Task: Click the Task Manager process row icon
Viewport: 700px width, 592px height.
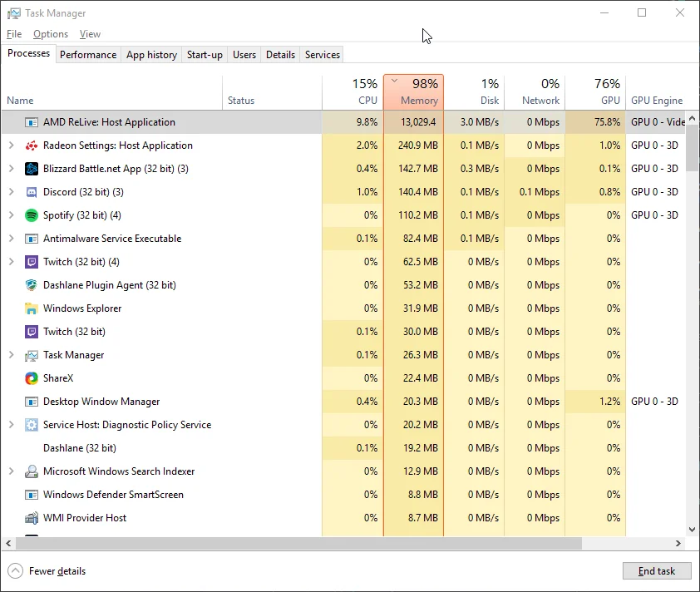Action: [32, 355]
